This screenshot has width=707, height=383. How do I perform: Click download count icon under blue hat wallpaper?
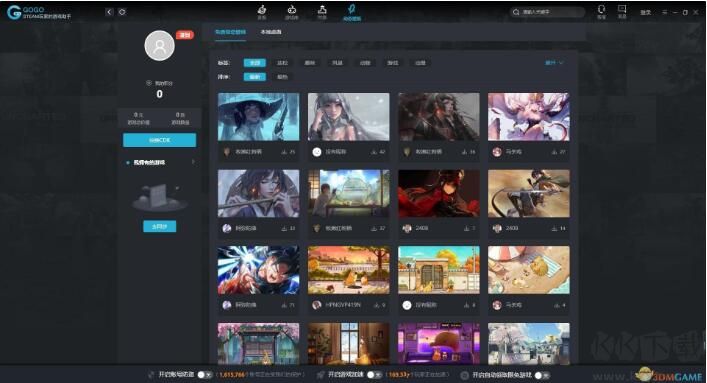(x=284, y=152)
